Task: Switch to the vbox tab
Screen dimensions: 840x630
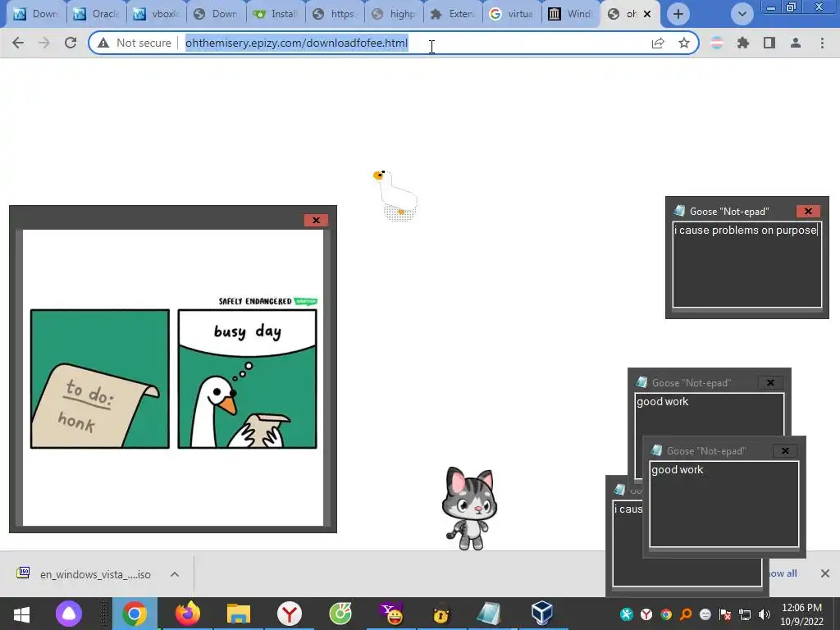Action: (x=157, y=14)
